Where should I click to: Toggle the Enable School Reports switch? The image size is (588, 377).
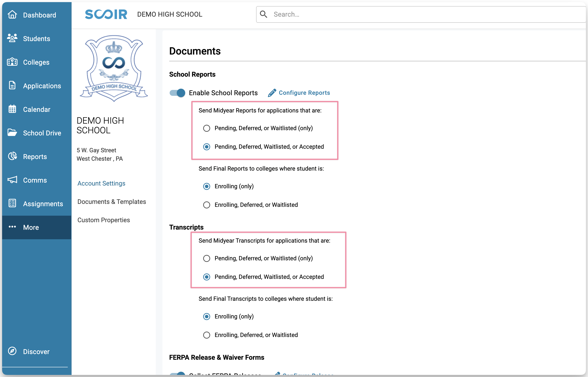tap(177, 93)
